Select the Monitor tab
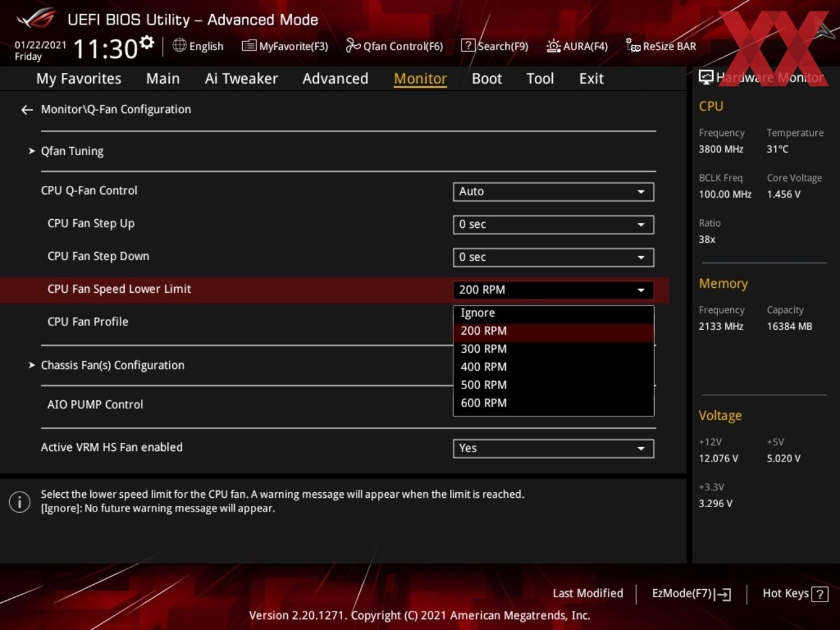This screenshot has height=630, width=840. pyautogui.click(x=421, y=78)
